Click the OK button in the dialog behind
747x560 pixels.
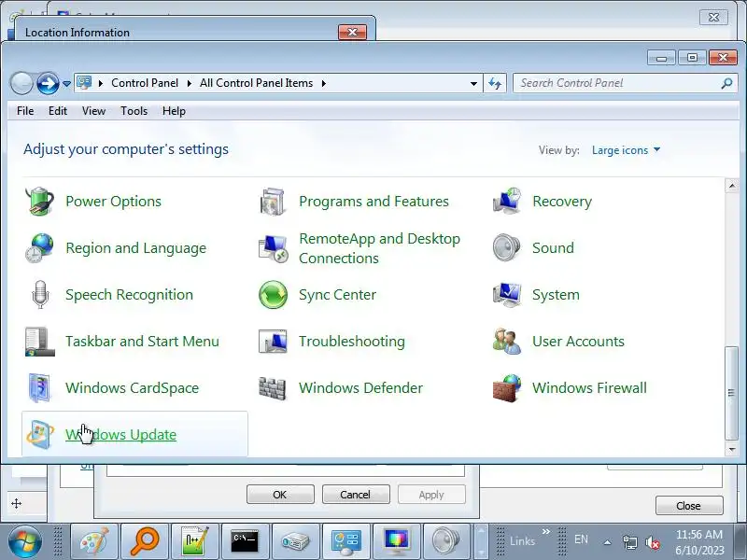280,495
